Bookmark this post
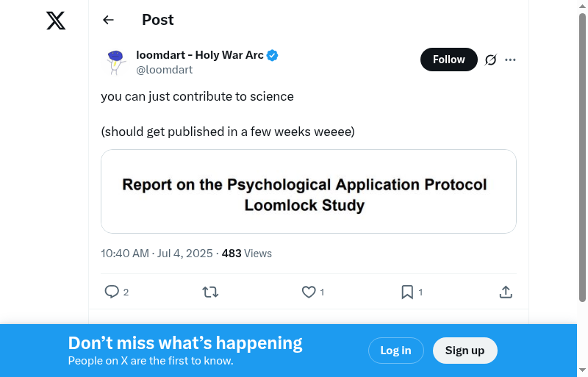Image resolution: width=588 pixels, height=377 pixels. pos(407,292)
